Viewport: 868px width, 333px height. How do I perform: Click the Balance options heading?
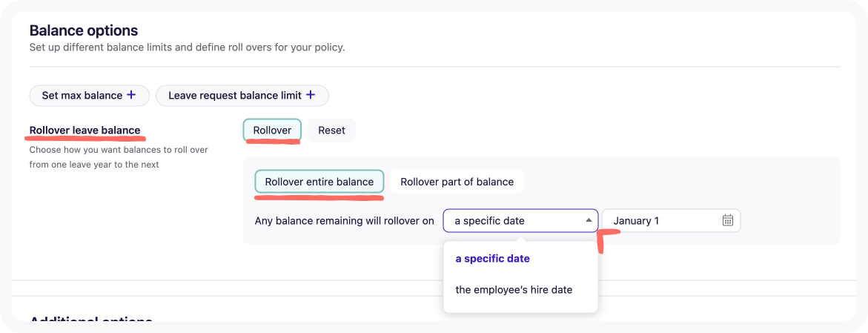[x=84, y=30]
